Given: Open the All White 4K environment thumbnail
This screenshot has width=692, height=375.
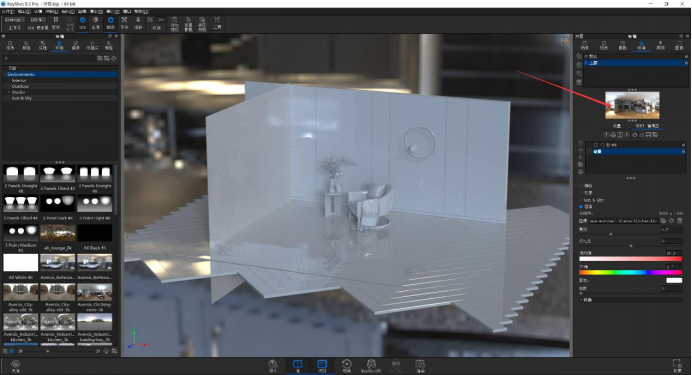Looking at the screenshot, I should [x=21, y=262].
